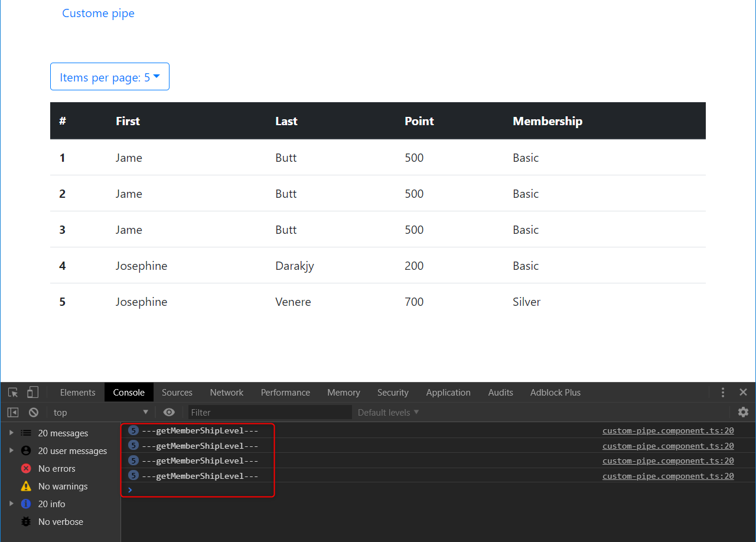Screen dimensions: 756x542
Task: Click the Silver membership cell
Action: coord(526,302)
